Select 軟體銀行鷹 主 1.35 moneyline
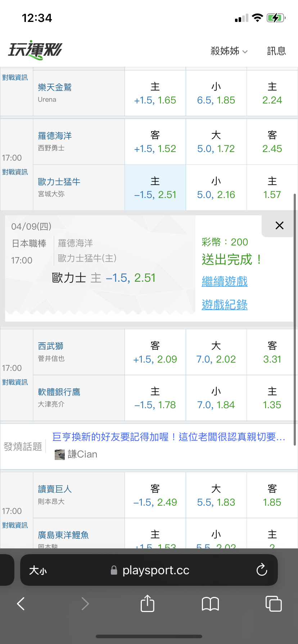This screenshot has width=298, height=644. (272, 398)
